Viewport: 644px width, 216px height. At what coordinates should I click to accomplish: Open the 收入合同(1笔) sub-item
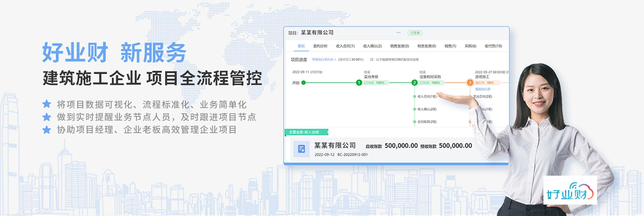427,96
